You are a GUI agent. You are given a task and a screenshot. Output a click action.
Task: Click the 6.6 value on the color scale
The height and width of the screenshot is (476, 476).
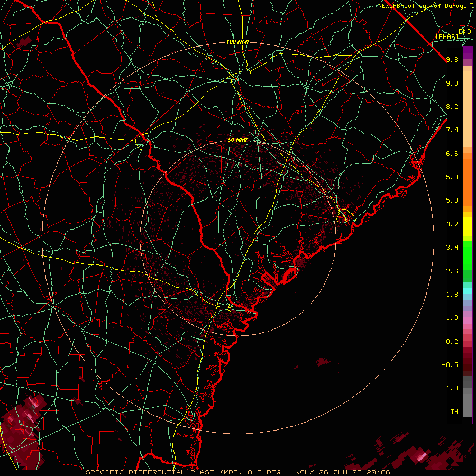(x=452, y=153)
